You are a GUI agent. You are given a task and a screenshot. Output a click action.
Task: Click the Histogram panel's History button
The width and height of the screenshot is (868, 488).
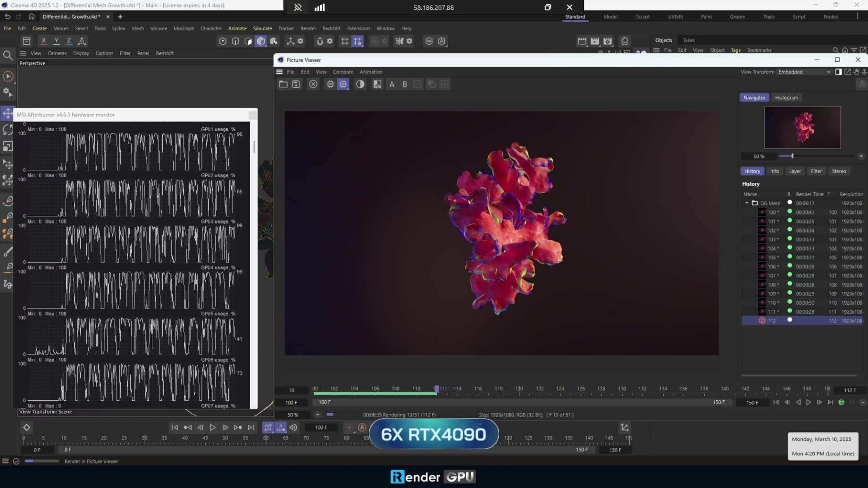pos(752,171)
